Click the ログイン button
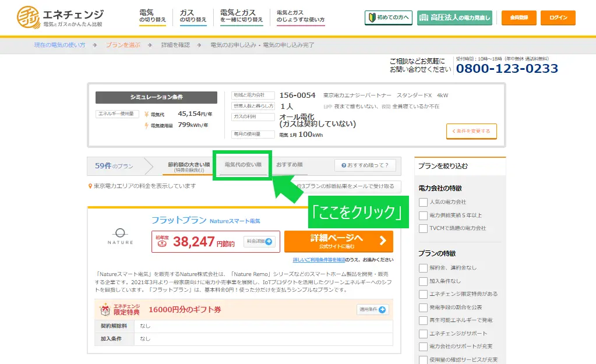 coord(558,17)
